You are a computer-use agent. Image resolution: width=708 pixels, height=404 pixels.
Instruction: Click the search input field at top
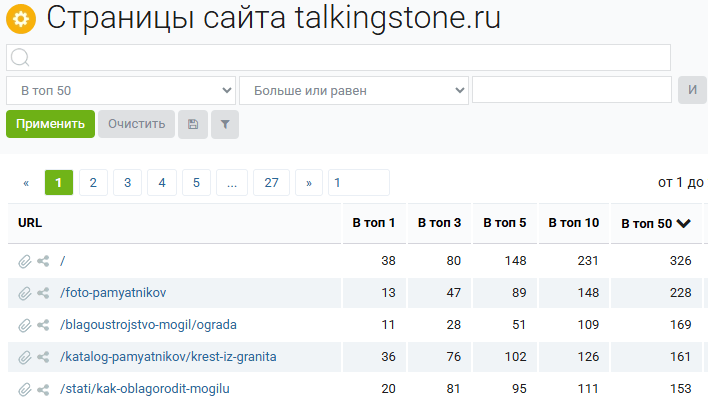[338, 57]
